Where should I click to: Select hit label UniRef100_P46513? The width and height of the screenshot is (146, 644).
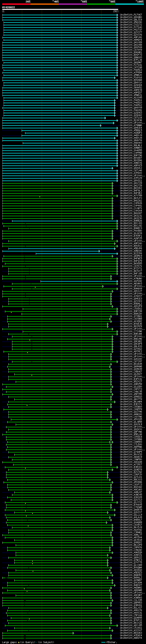[131, 70]
